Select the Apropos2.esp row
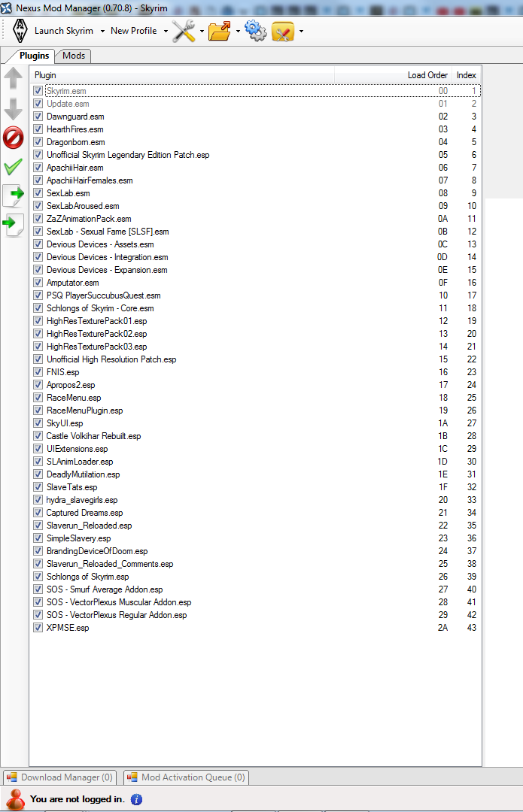This screenshot has height=812, width=523. coord(255,385)
